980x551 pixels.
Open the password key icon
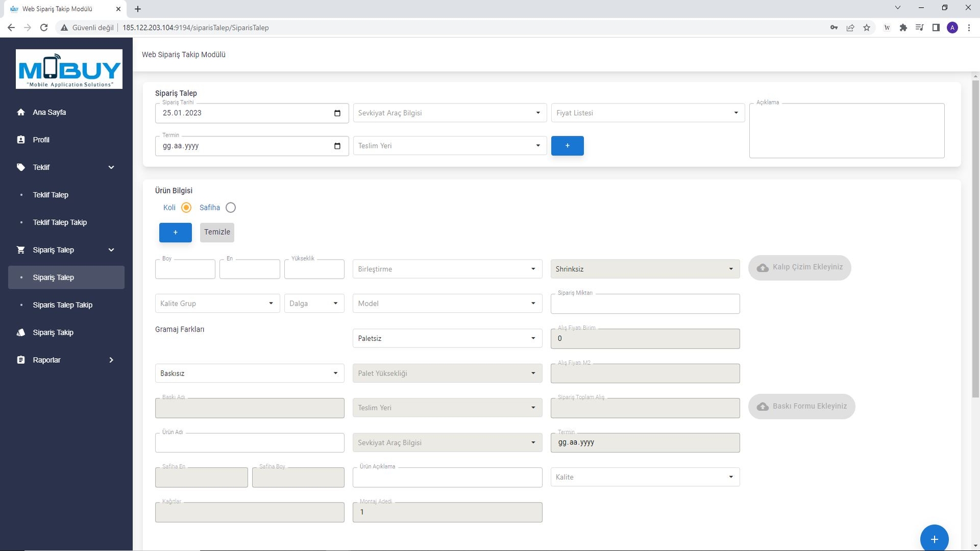(x=834, y=28)
